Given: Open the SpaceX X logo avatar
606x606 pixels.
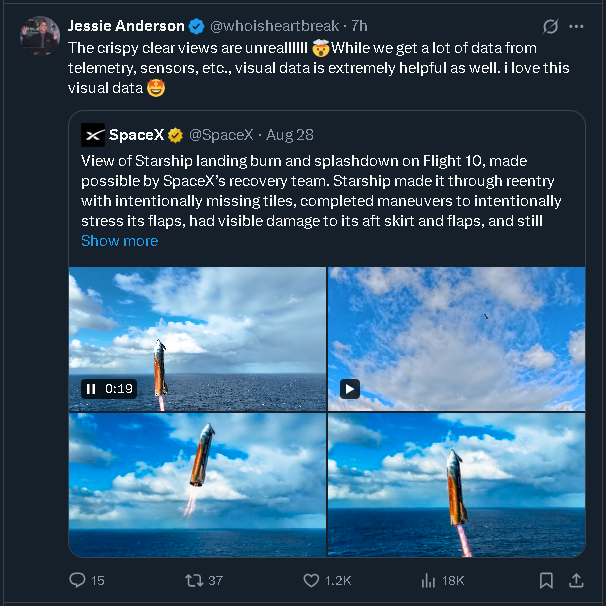Looking at the screenshot, I should (93, 134).
